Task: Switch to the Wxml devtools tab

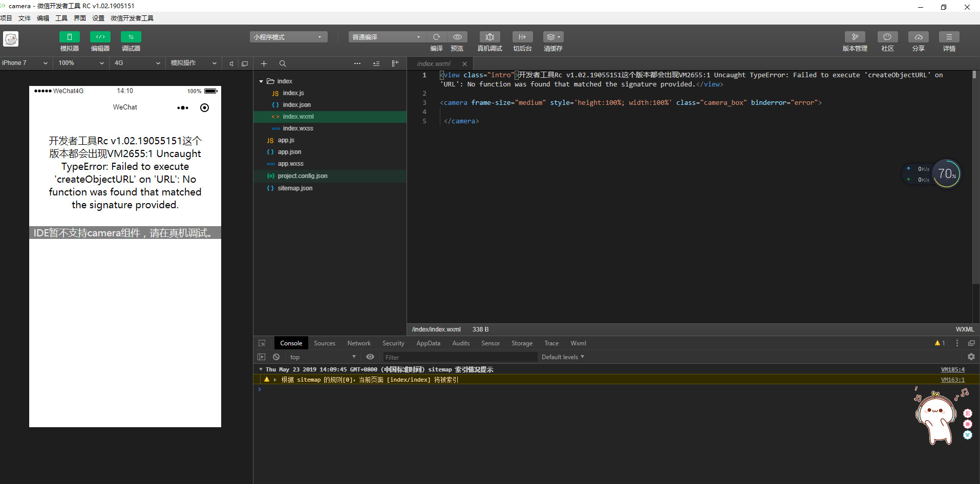Action: [x=578, y=343]
